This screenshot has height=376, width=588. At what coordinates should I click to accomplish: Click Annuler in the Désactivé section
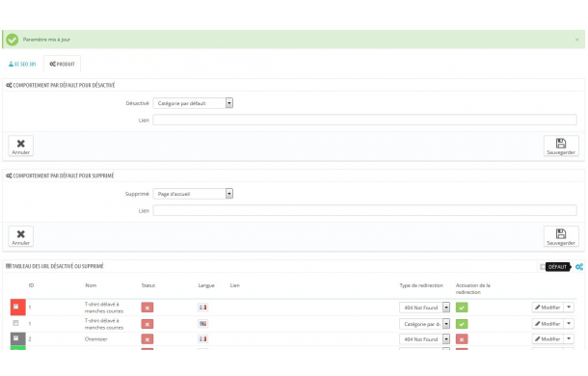pos(20,146)
